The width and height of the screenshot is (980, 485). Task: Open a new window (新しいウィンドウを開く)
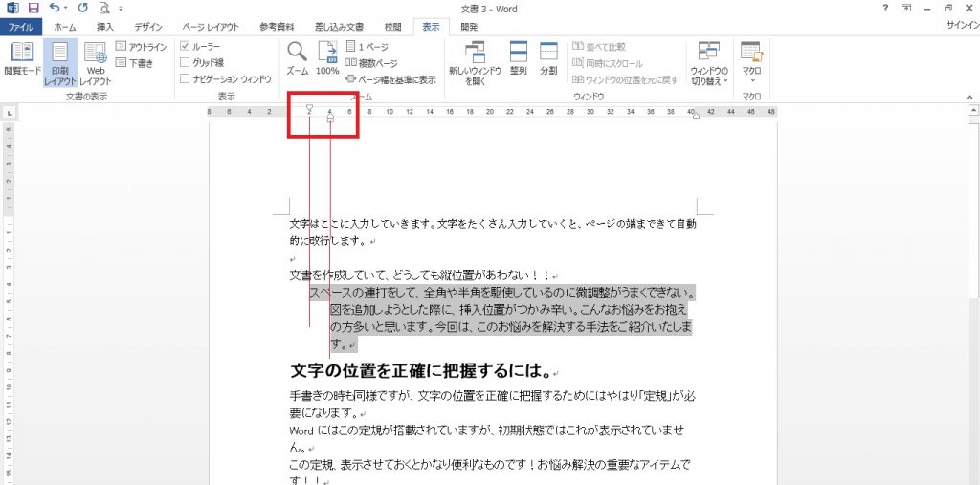tap(475, 62)
